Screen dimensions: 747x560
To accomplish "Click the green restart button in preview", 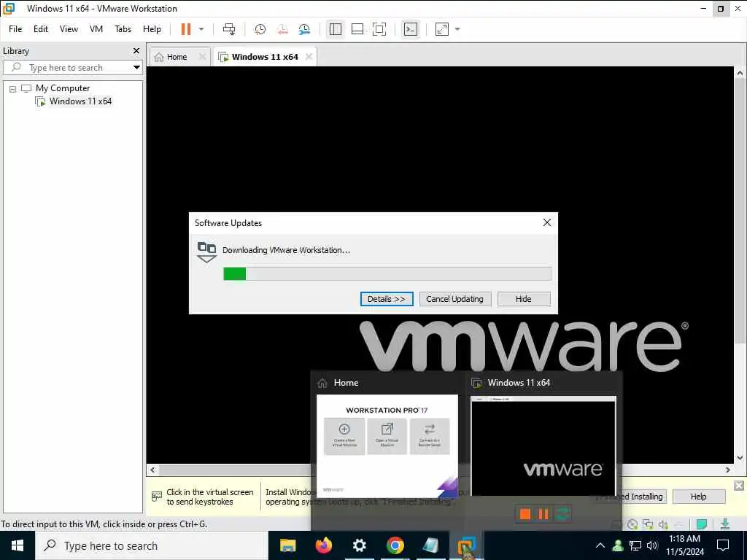I will click(562, 514).
